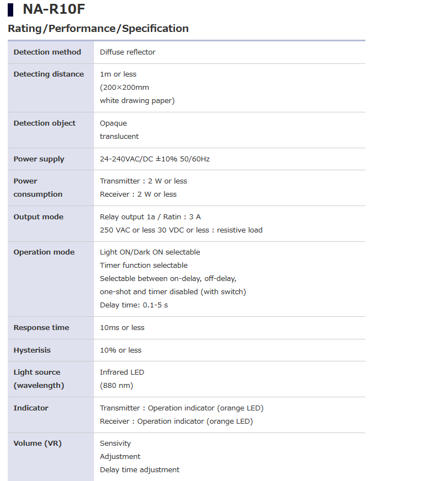Click the Rating/Performance/Specification title
448x481 pixels.
pyautogui.click(x=98, y=29)
